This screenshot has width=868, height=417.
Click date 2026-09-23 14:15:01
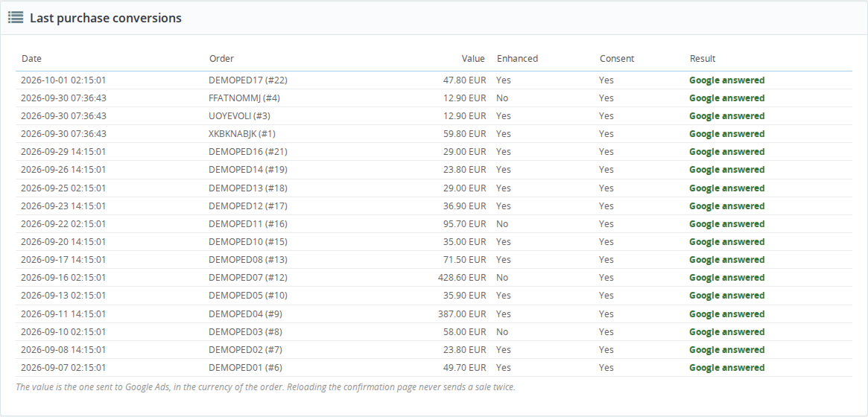(x=63, y=206)
